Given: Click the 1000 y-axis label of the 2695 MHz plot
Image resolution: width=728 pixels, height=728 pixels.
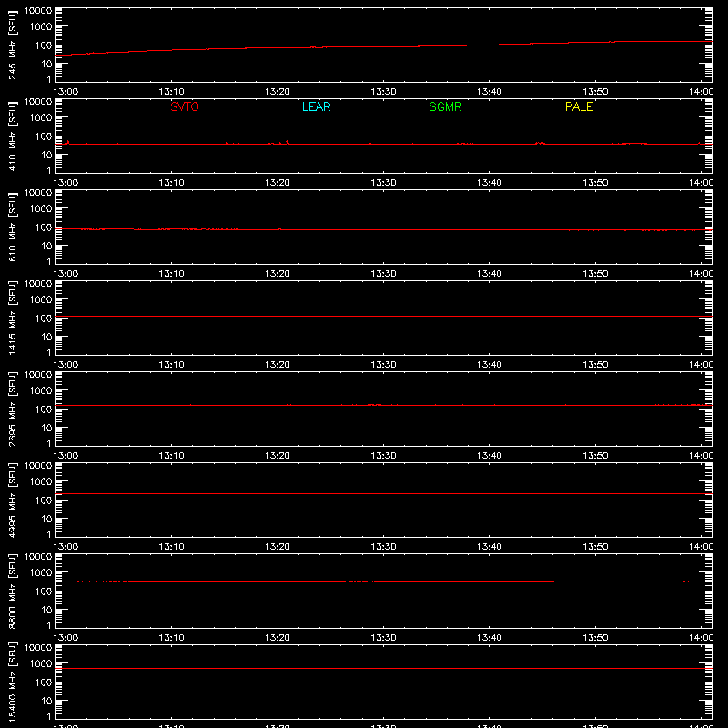Looking at the screenshot, I should pos(41,391).
